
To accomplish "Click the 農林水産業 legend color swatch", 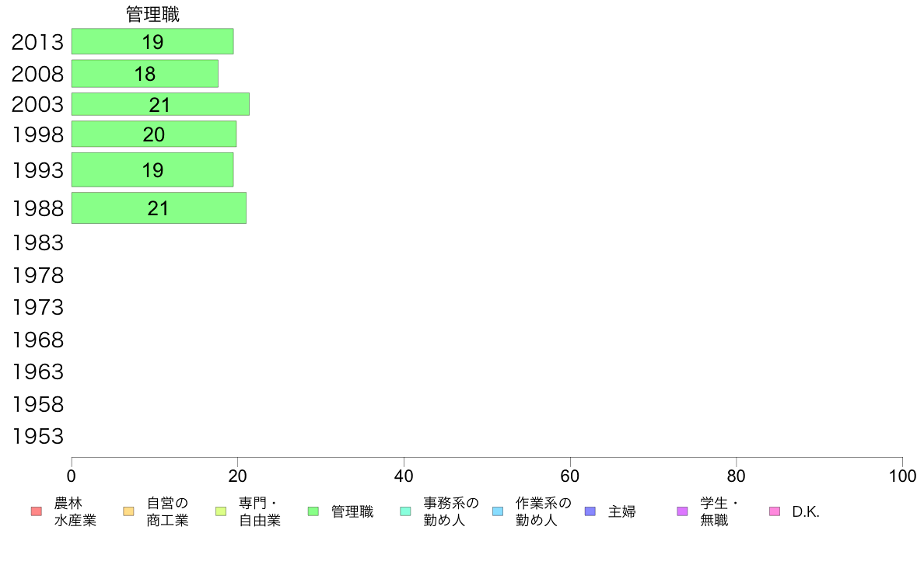I will click(37, 511).
